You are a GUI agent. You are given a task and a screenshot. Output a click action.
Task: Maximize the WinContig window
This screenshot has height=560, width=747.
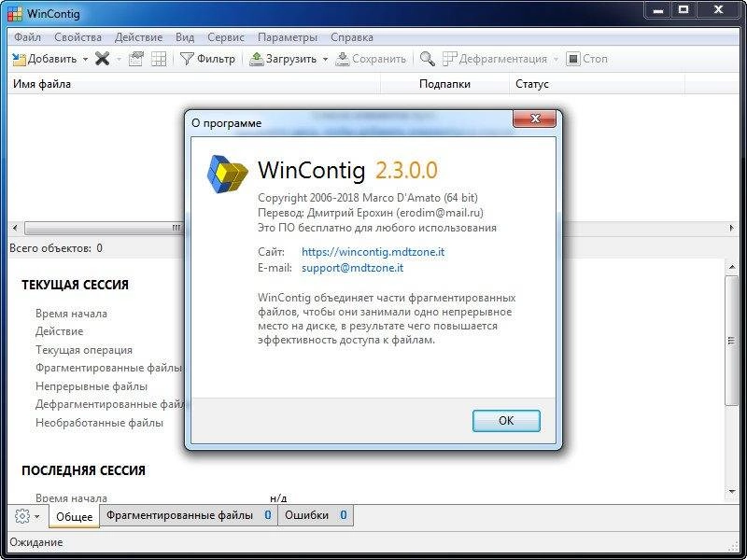click(x=684, y=9)
